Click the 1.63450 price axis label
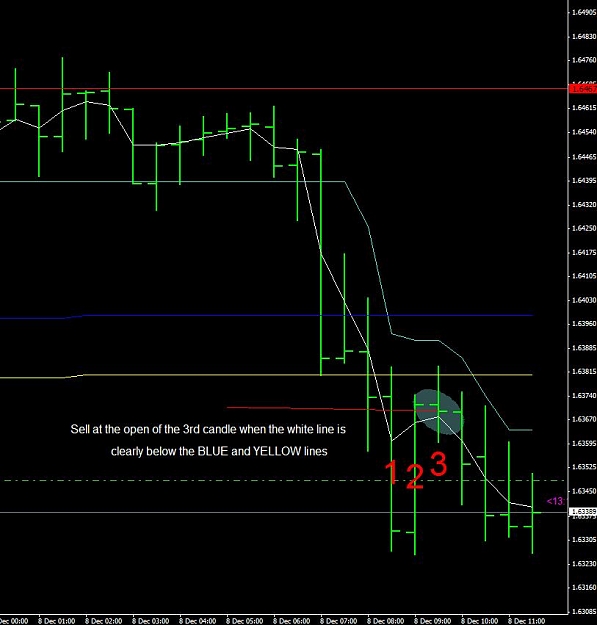 584,491
